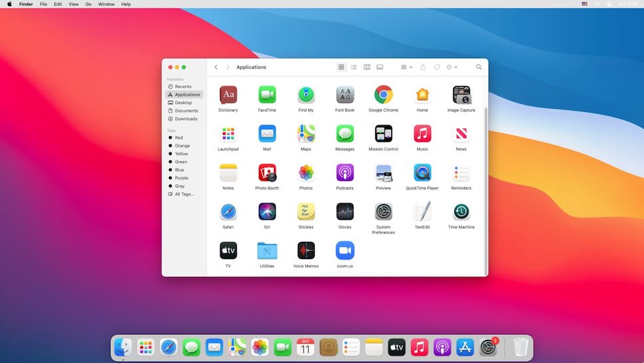Viewport: 644px width, 363px height.
Task: Open Calendar from the Dock
Action: [305, 348]
